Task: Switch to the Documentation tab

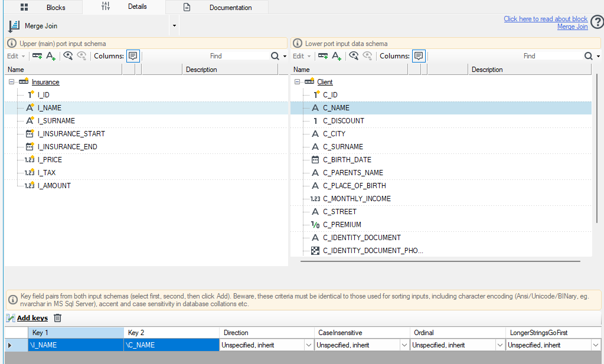Action: (x=217, y=7)
